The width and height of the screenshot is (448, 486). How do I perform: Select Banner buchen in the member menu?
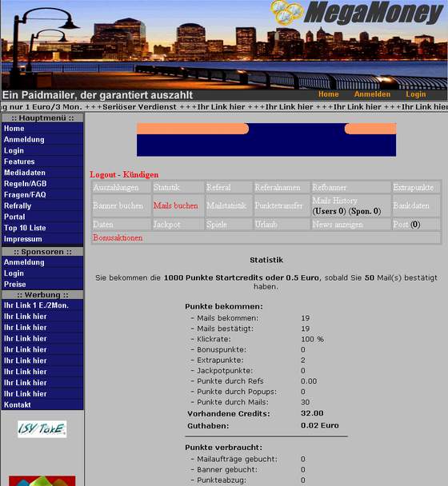118,205
